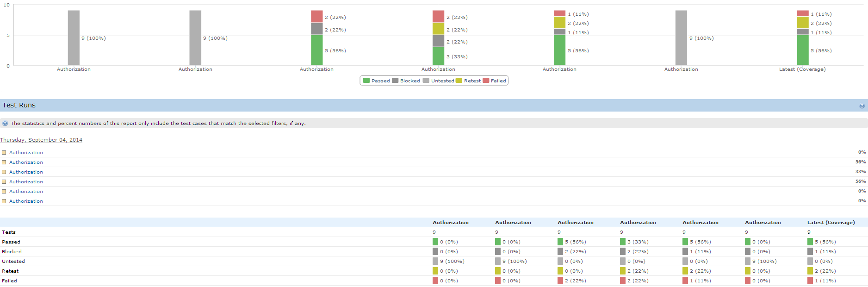
Task: Click the red Failed swatch in legend
Action: pyautogui.click(x=486, y=81)
